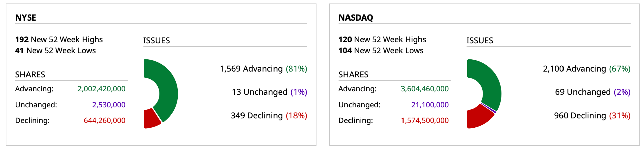The image size is (644, 153).
Task: Click the red declining segment of NASDAQ donut chart
Action: click(x=478, y=118)
